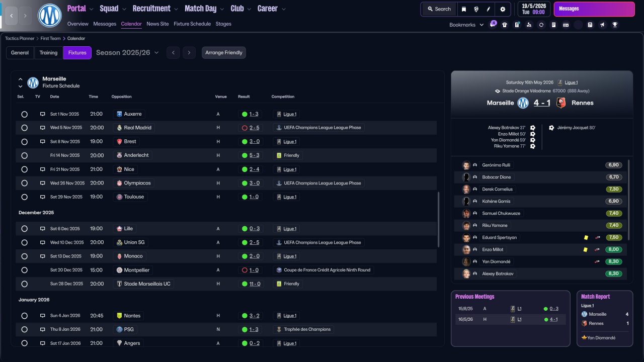
Task: Expand the Club menu dropdown
Action: tap(249, 9)
